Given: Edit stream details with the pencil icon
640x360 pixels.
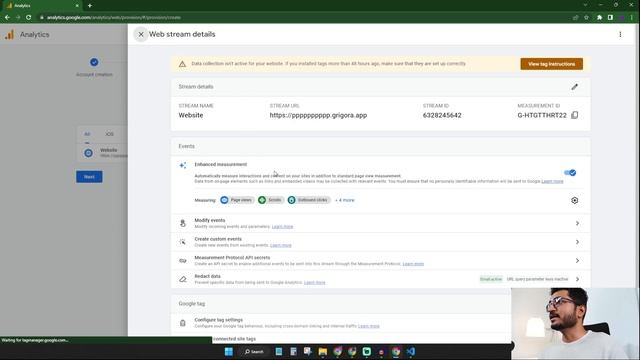Looking at the screenshot, I should pos(574,87).
